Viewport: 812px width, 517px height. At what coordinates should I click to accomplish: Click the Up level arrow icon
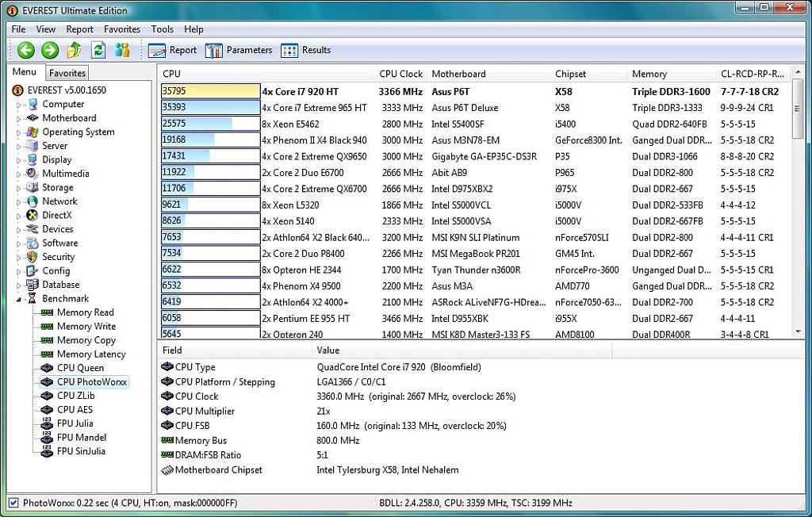pos(74,50)
